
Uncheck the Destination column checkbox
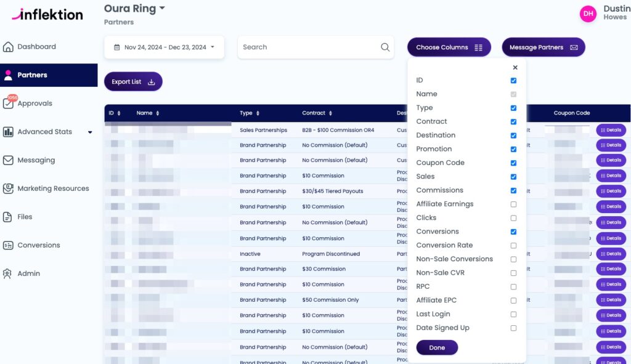(x=513, y=135)
